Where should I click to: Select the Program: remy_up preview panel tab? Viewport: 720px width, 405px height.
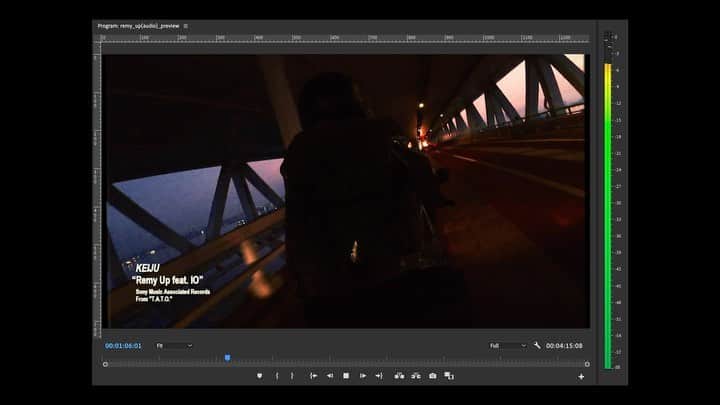click(x=138, y=26)
